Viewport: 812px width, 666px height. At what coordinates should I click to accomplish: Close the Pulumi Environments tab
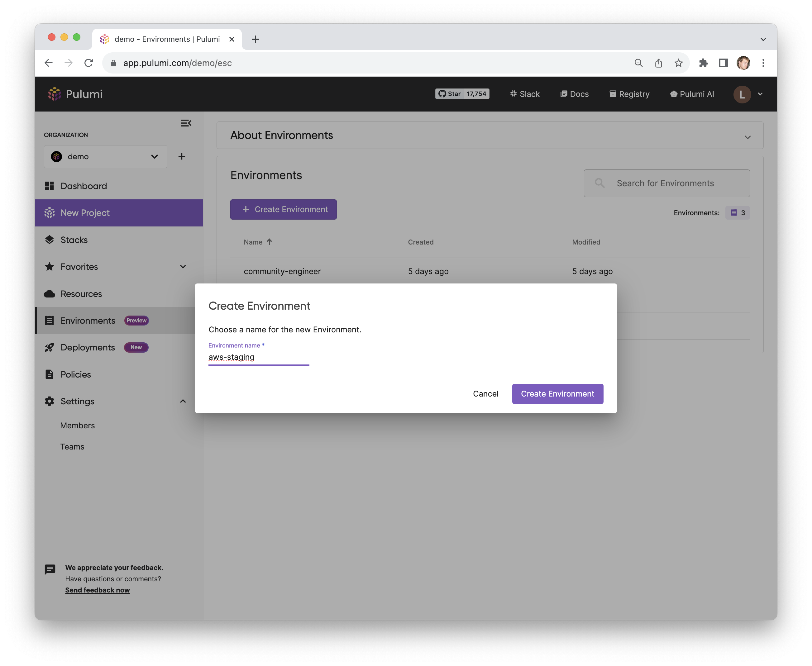click(232, 39)
